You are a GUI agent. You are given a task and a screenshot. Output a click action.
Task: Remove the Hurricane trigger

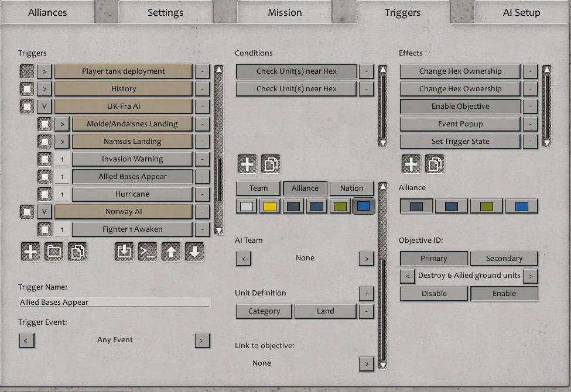[203, 194]
